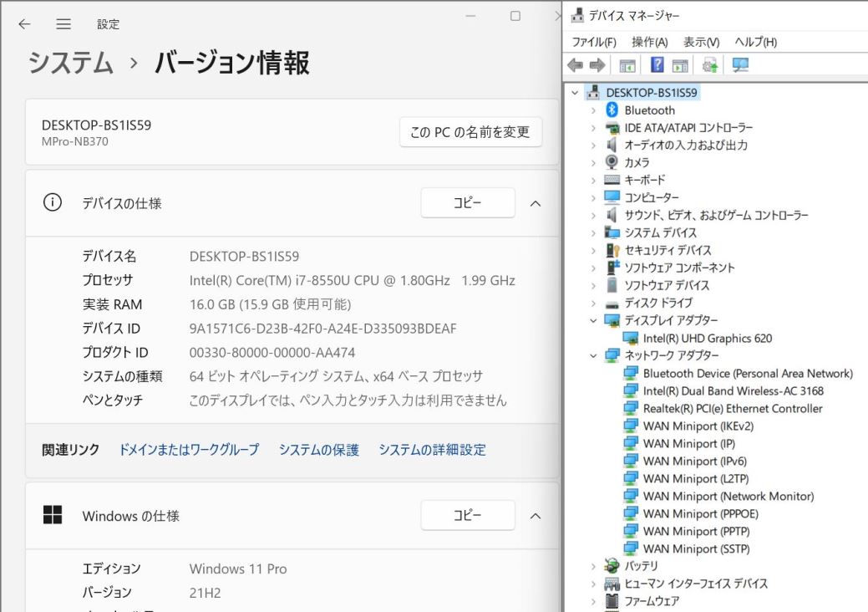Open the hamburger navigation menu in Settings
Image resolution: width=868 pixels, height=612 pixels.
[x=63, y=23]
